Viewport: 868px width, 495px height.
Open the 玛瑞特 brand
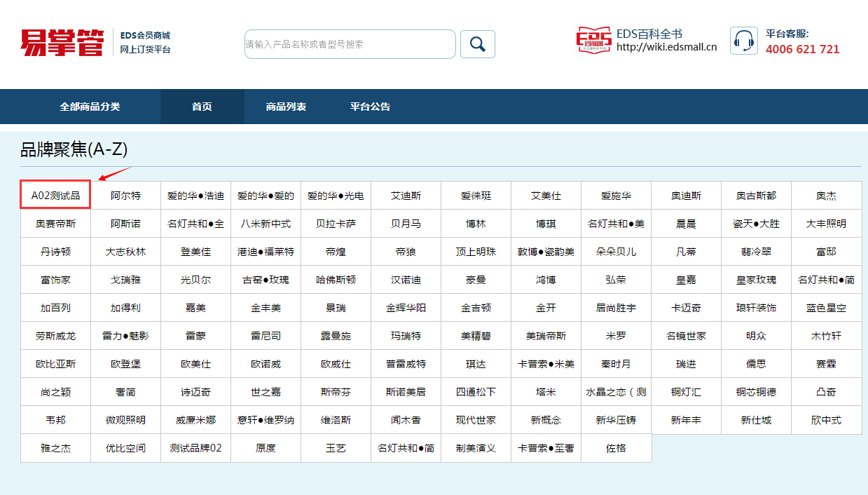[x=406, y=336]
